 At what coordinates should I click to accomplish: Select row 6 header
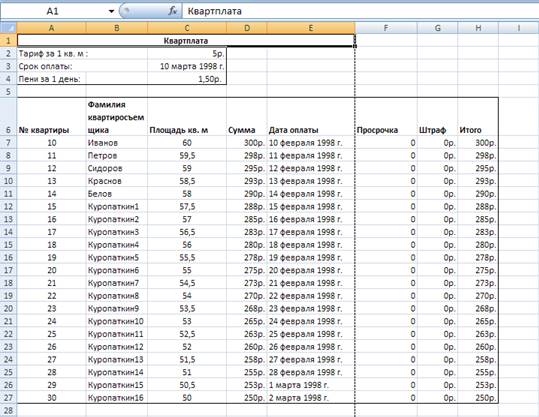8,117
